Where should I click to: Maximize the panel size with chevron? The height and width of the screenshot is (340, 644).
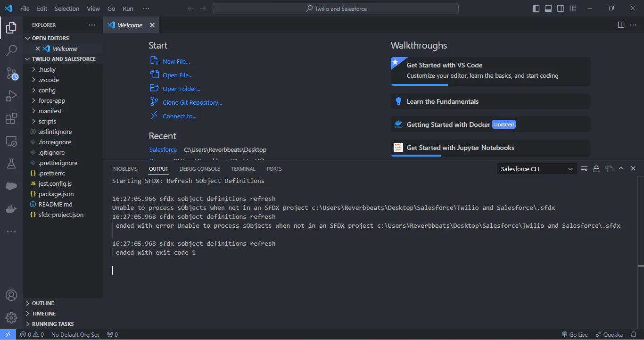[x=621, y=169]
